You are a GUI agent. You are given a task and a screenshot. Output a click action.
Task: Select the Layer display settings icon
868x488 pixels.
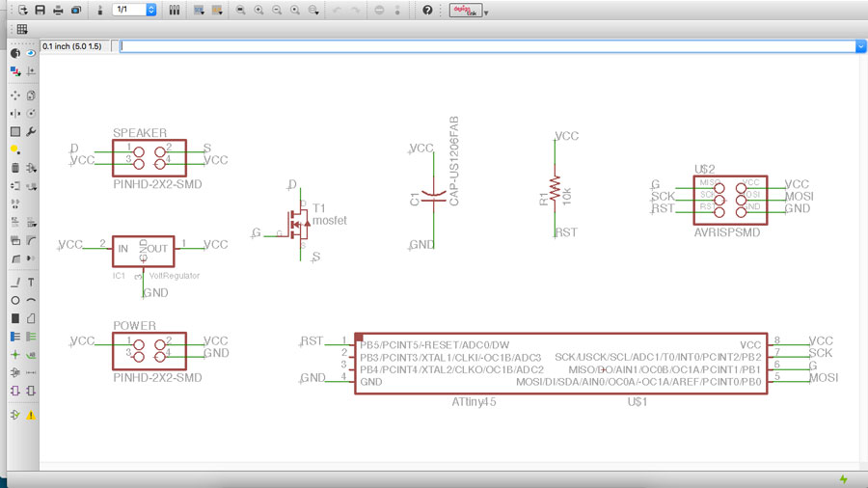[x=14, y=71]
